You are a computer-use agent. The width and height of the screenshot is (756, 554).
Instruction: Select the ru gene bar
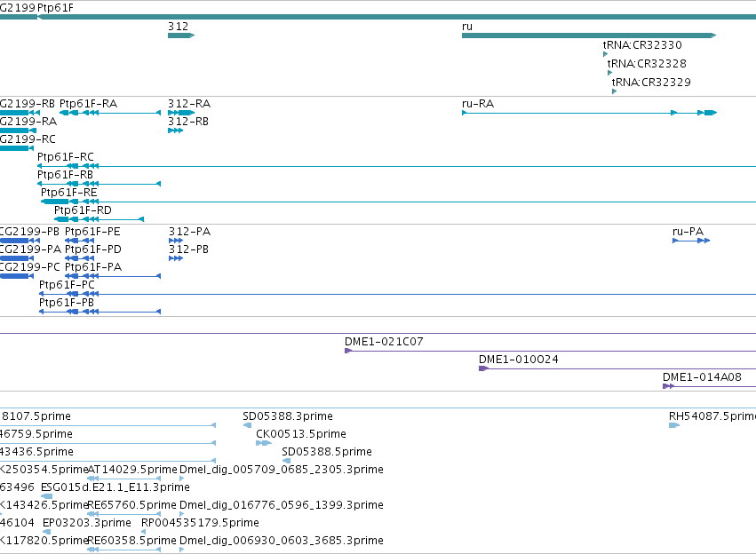pyautogui.click(x=589, y=36)
